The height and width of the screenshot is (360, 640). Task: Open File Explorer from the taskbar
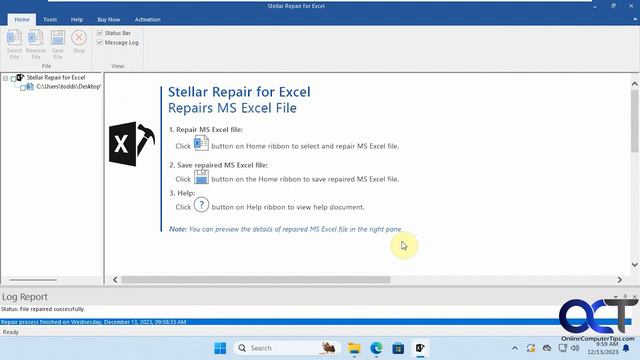click(354, 348)
